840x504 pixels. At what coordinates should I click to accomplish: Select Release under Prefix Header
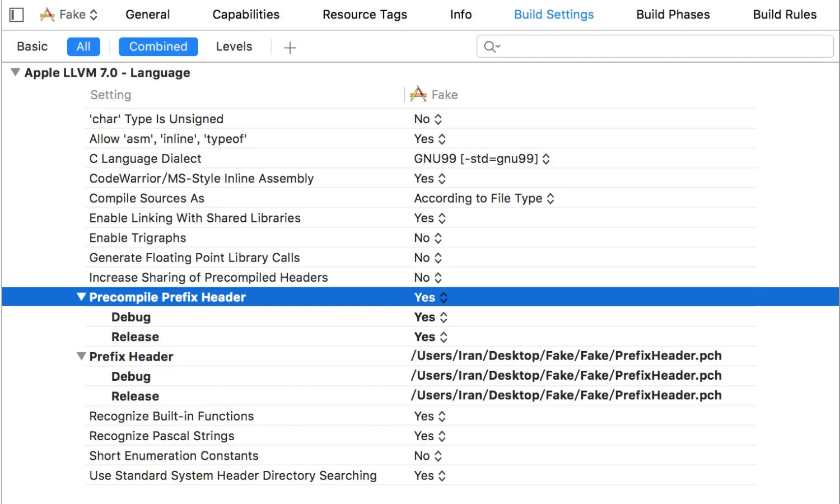[x=135, y=396]
